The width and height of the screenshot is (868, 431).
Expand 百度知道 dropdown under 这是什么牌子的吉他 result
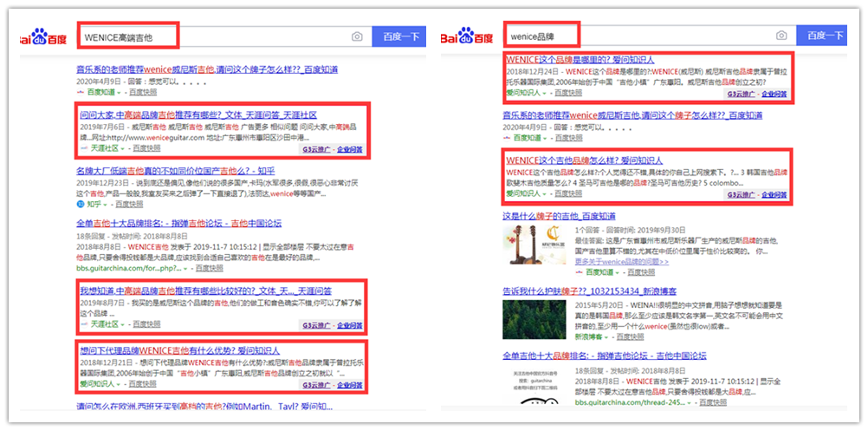[x=618, y=272]
